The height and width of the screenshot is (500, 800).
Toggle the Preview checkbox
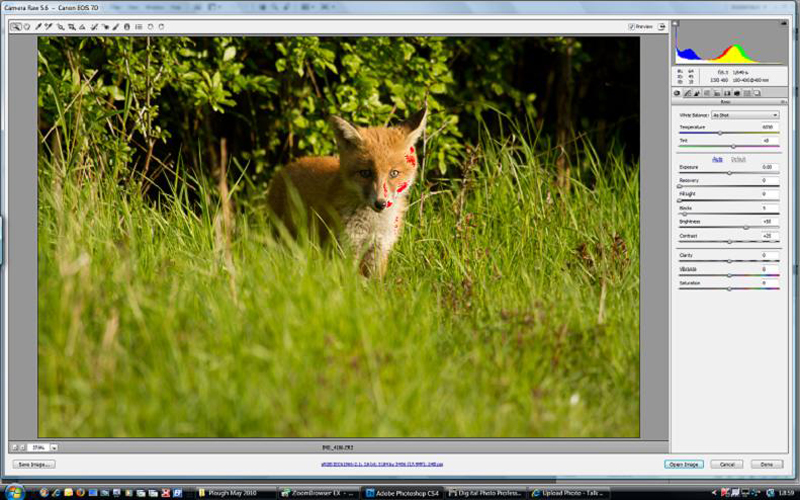(x=631, y=27)
